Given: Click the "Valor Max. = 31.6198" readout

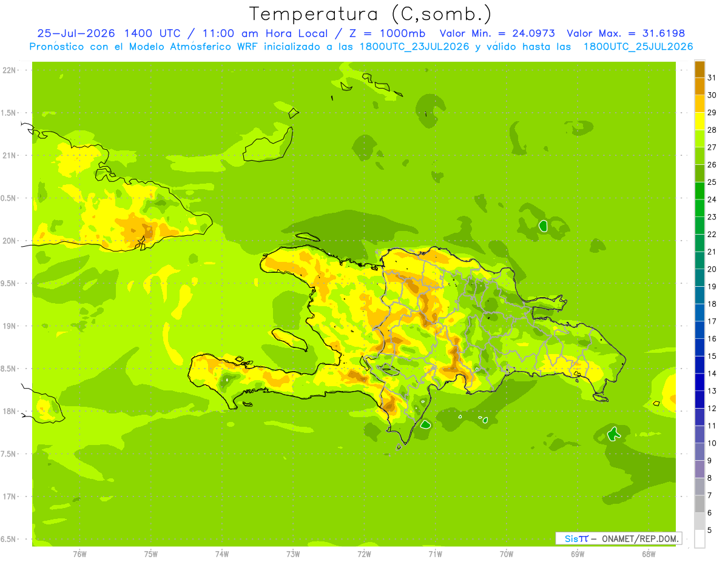Looking at the screenshot, I should tap(625, 33).
